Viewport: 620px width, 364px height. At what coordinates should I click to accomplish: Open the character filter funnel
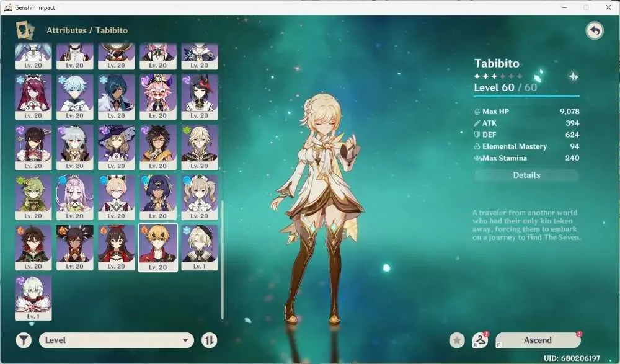click(24, 340)
